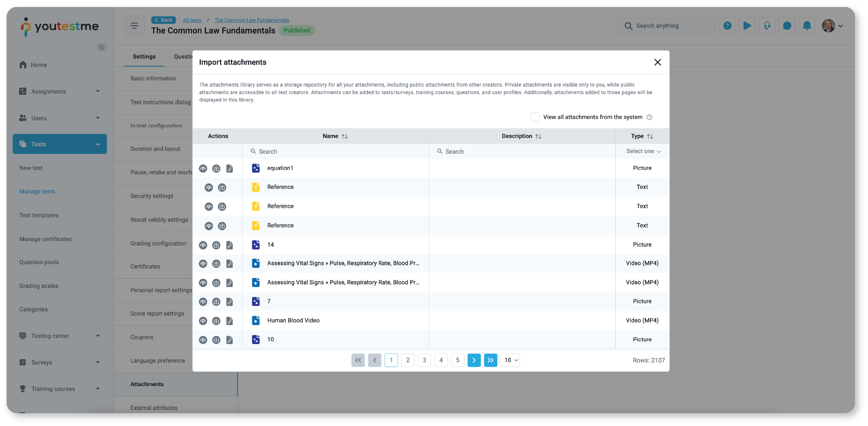The height and width of the screenshot is (426, 868).
Task: Open the support headset icon
Action: [x=767, y=26]
